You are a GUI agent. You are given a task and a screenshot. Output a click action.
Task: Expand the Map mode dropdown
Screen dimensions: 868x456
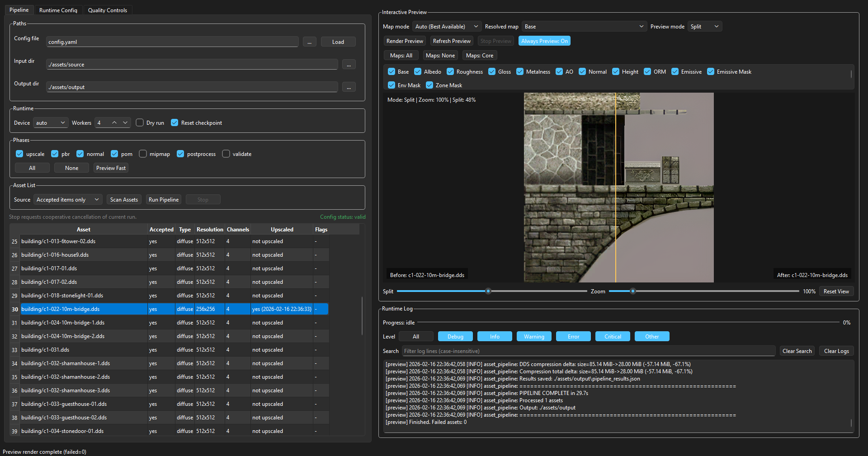tap(446, 27)
